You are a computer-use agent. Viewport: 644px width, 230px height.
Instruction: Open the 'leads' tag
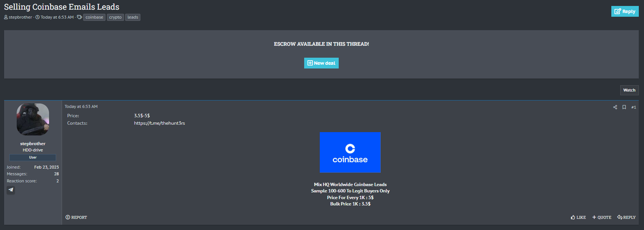[133, 17]
